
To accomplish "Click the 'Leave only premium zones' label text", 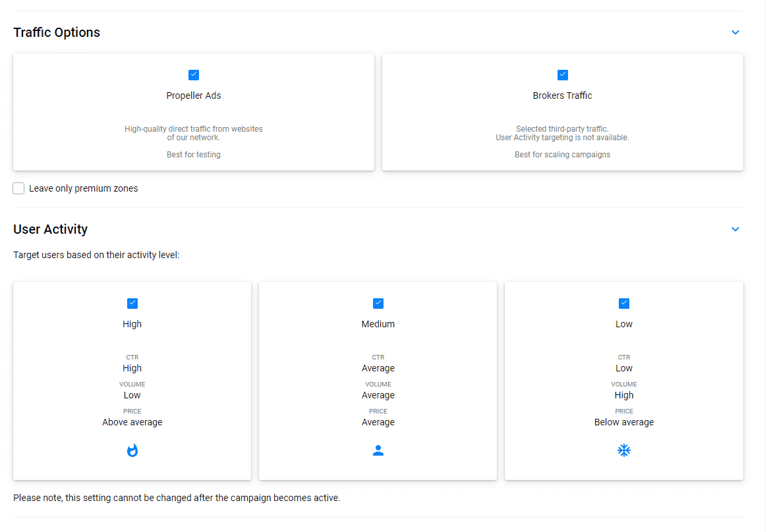I will point(84,188).
